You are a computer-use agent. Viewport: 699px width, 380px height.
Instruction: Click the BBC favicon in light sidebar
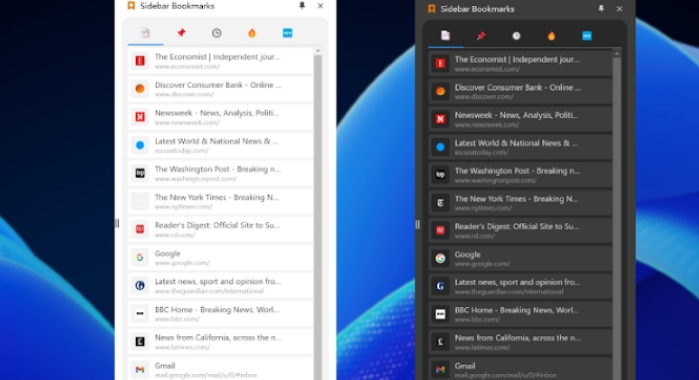(140, 314)
